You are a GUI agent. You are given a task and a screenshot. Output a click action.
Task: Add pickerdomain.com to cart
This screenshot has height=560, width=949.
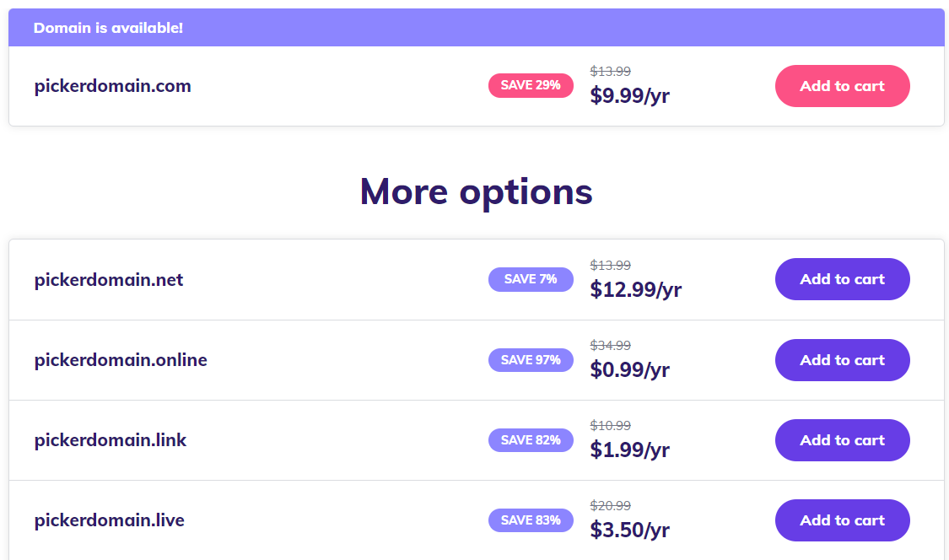point(842,86)
